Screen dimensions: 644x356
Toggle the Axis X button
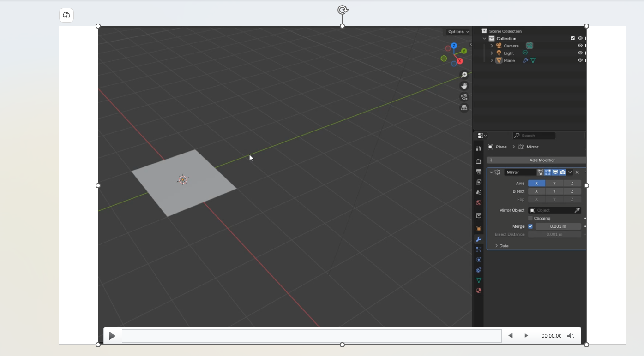click(536, 183)
